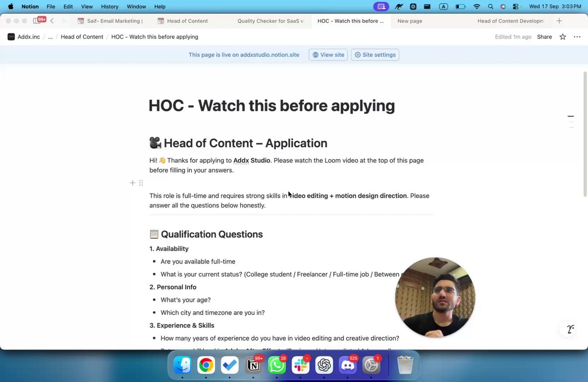Click the page vertical scrollbar
Viewport: 588px width, 382px height.
click(585, 134)
